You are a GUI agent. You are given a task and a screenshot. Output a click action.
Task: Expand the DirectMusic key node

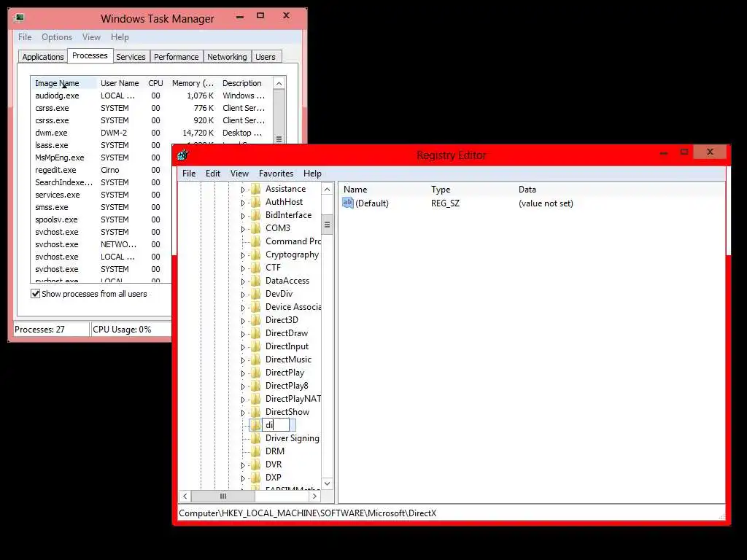coord(243,360)
